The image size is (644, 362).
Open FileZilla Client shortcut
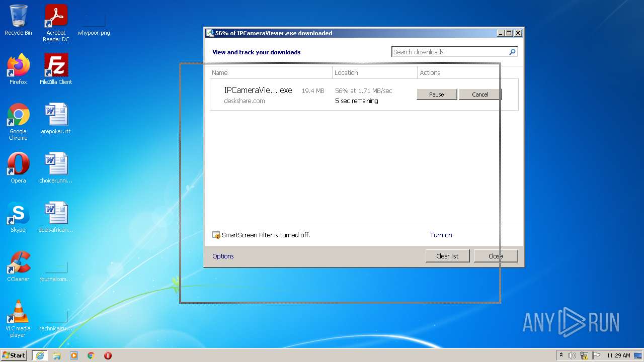(56, 69)
